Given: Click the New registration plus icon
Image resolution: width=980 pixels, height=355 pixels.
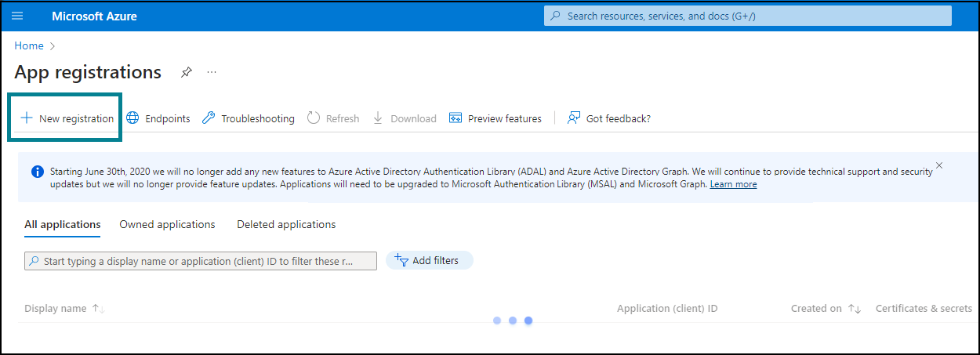Looking at the screenshot, I should click(x=27, y=118).
